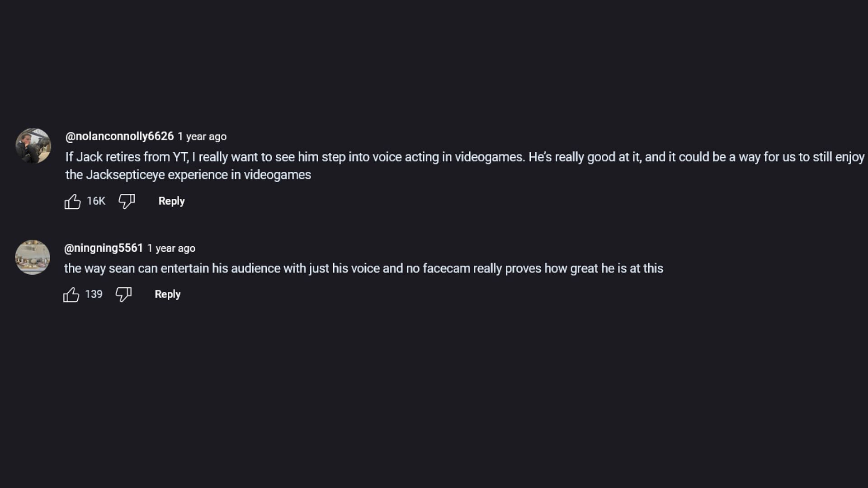Click the word "facecam" in the second comment
This screenshot has height=488, width=868.
click(446, 268)
